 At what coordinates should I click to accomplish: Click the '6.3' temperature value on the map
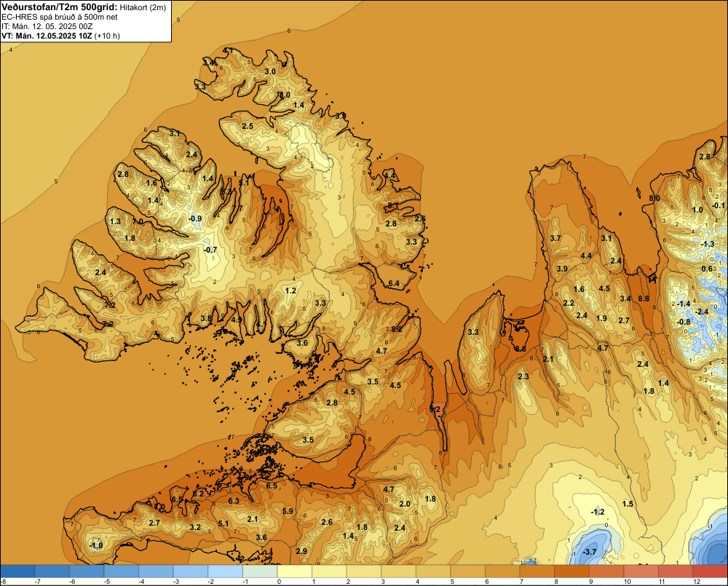coord(234,501)
